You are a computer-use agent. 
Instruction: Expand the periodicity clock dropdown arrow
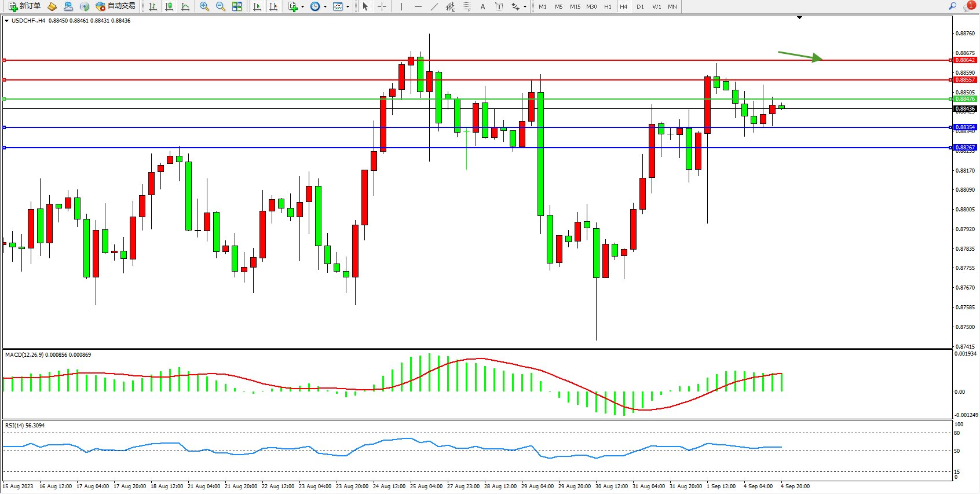coord(325,7)
